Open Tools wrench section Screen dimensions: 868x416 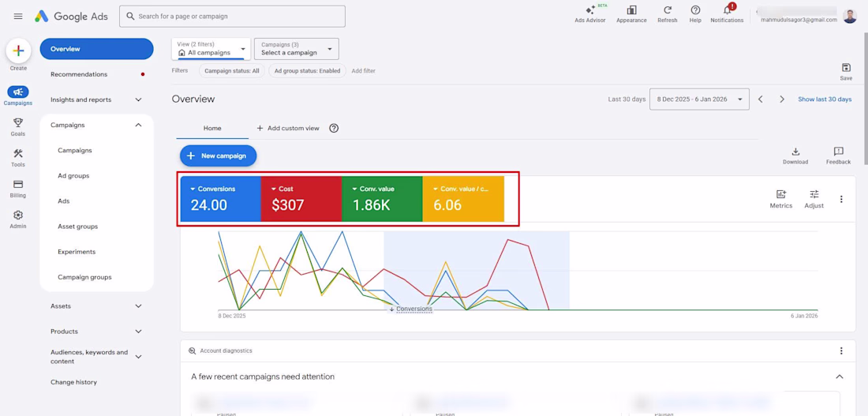tap(17, 158)
